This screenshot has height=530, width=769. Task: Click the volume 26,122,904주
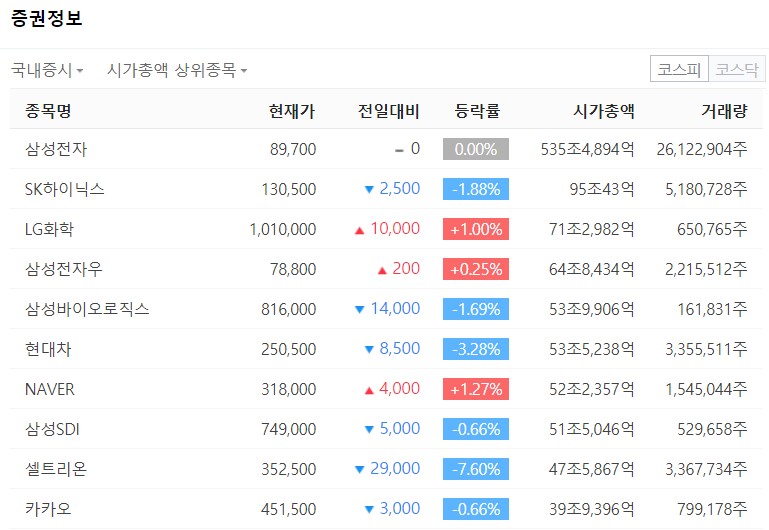pyautogui.click(x=702, y=149)
